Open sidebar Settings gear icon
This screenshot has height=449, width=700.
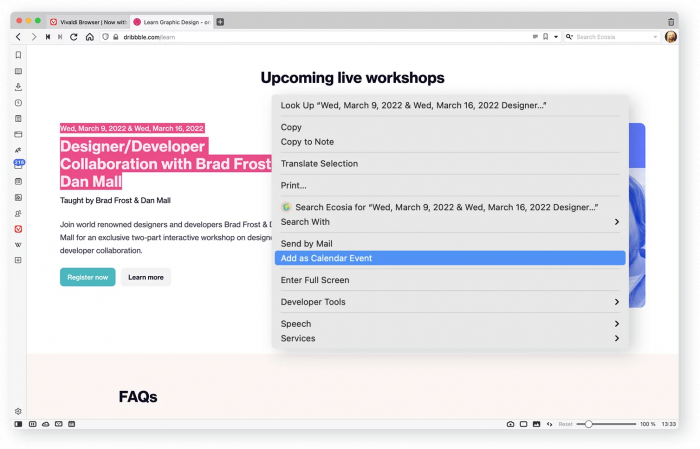(18, 411)
